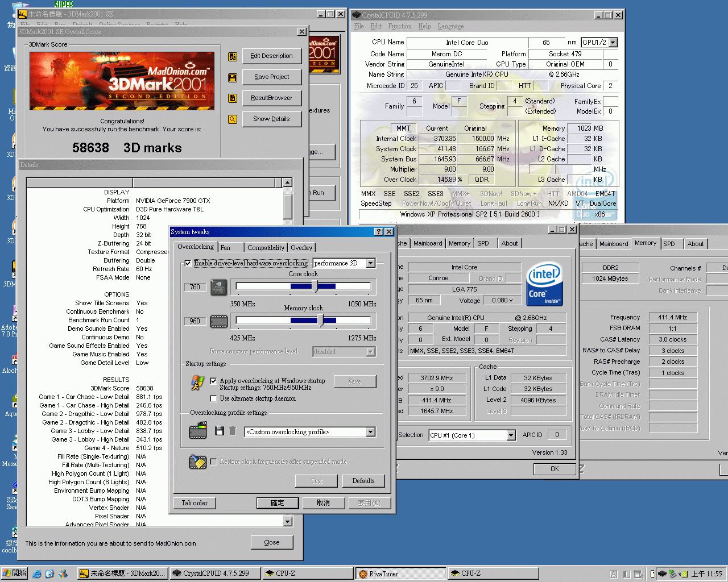Click the Edit Description icon in 3DMark
This screenshot has width=728, height=582.
(x=233, y=56)
